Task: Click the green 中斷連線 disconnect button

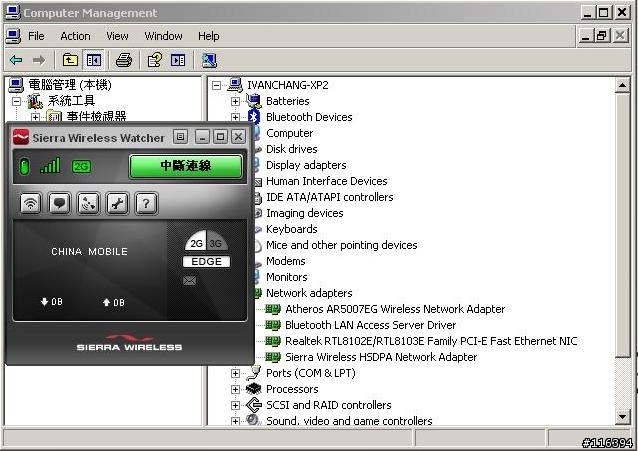Action: tap(186, 166)
